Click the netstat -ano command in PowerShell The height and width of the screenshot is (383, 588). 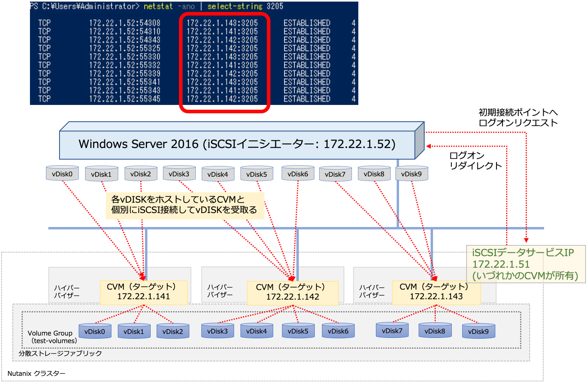[169, 6]
